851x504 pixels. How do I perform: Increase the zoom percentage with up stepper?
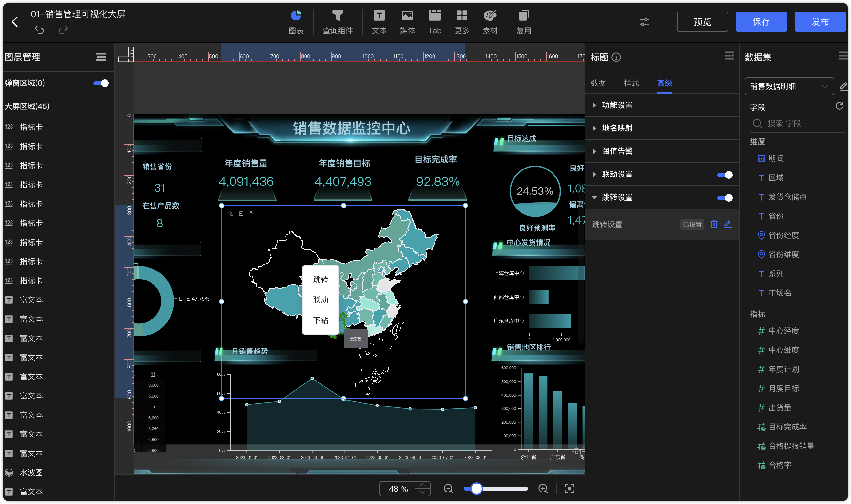click(423, 485)
